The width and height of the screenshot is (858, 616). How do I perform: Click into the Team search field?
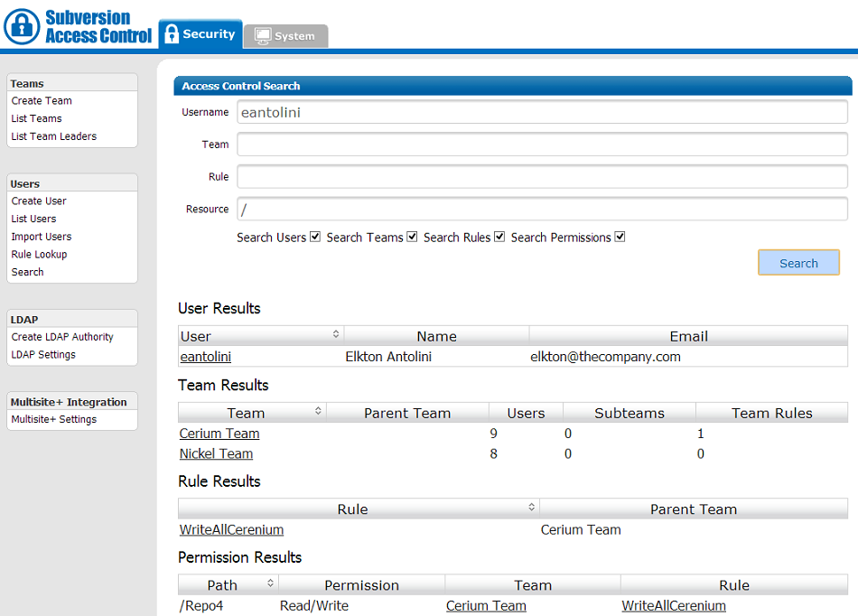[x=542, y=145]
